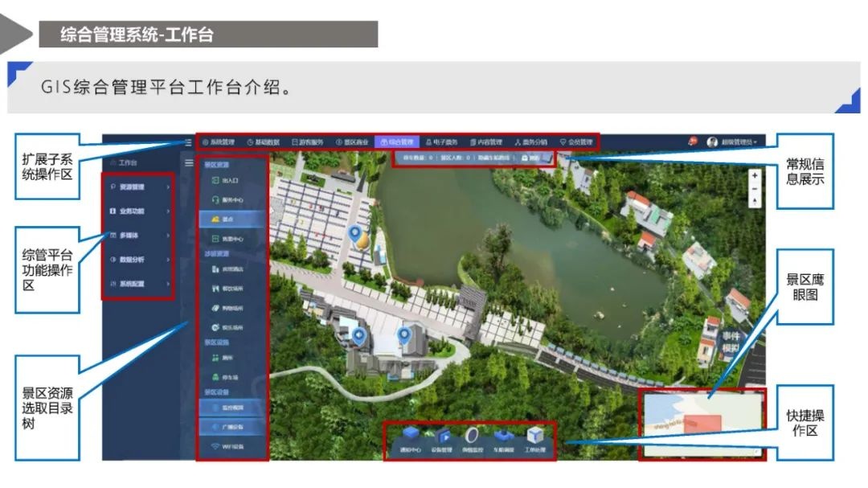Click the right pin on the building complex
The height and width of the screenshot is (488, 868).
pos(404,336)
